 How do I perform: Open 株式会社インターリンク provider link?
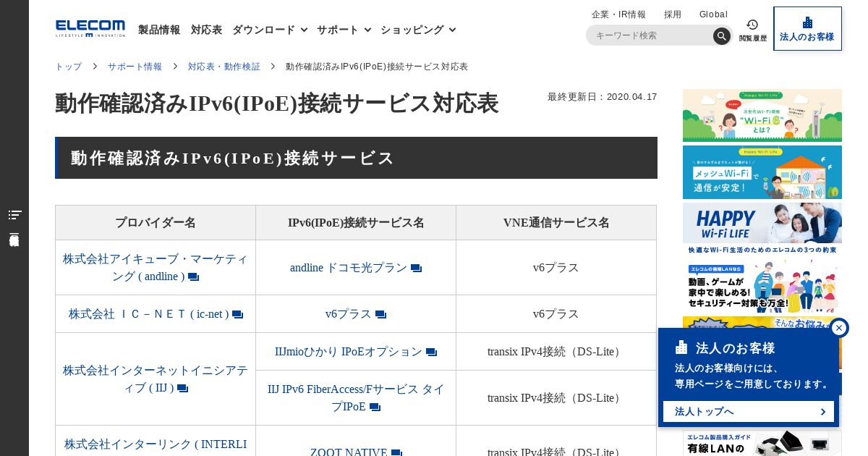[156, 444]
